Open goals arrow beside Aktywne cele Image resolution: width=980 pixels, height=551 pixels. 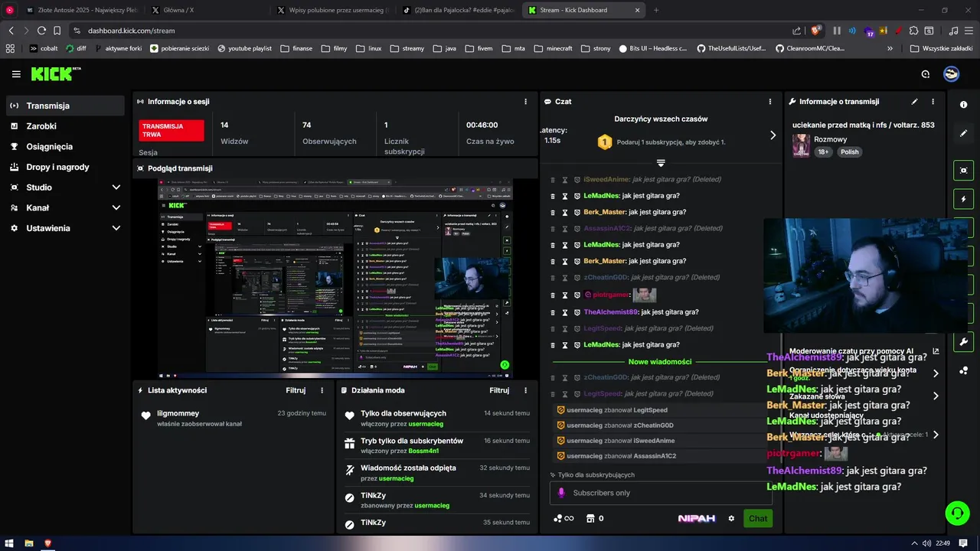click(936, 435)
